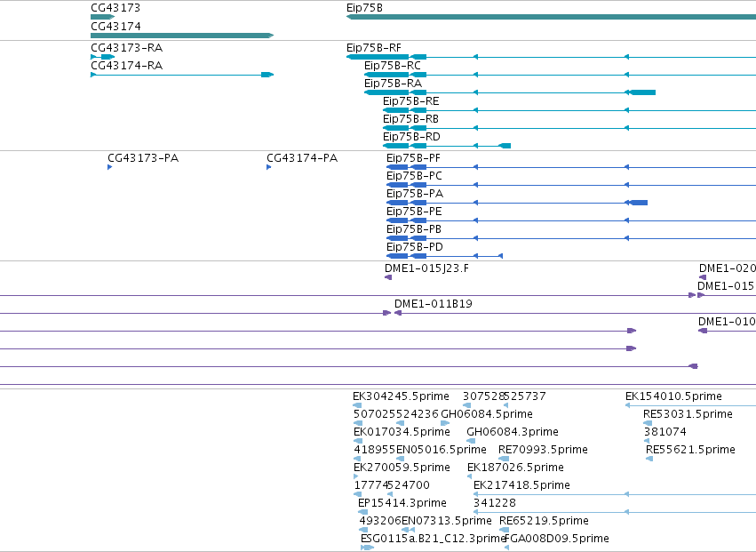Screen dimensions: 756x552
Task: Click the Eip75B-RD transcript label
Action: point(411,137)
